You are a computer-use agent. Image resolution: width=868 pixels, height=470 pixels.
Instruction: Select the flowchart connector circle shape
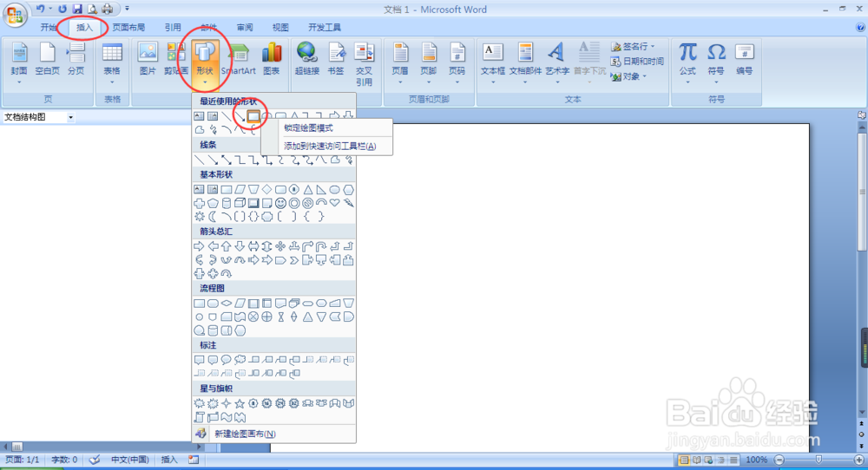pos(200,317)
